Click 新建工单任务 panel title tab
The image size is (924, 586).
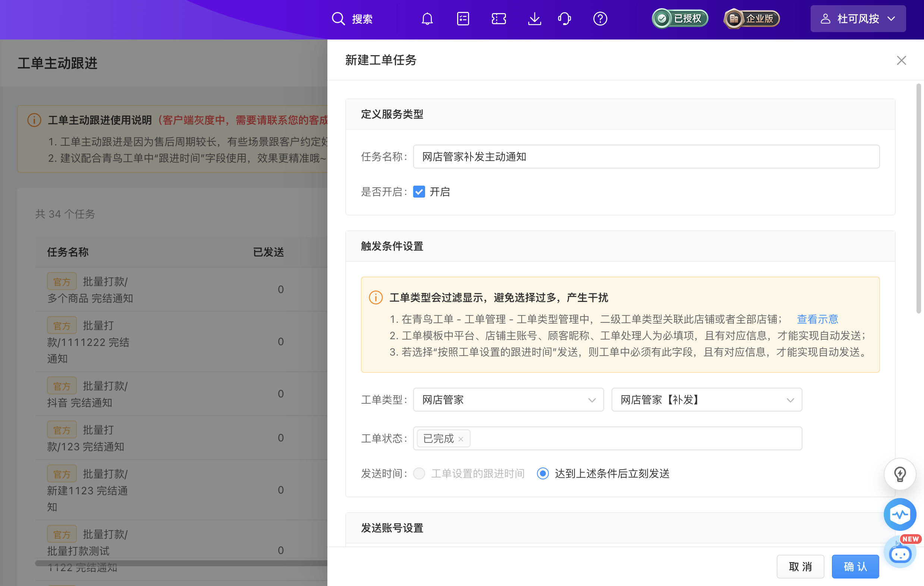pos(381,60)
